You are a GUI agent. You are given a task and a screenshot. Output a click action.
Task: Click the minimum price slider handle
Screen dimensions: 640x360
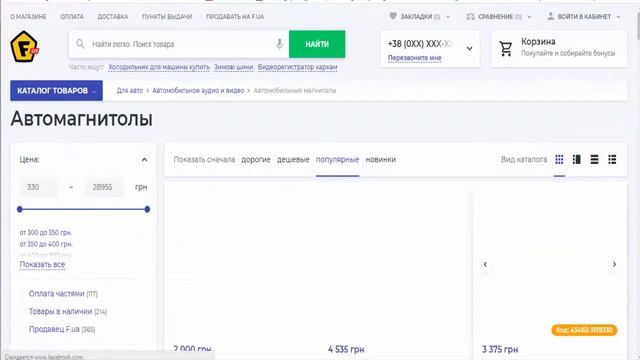(x=20, y=209)
